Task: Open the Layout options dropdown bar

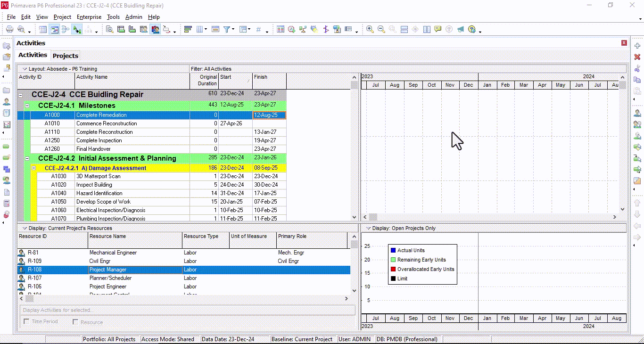Action: coord(25,69)
